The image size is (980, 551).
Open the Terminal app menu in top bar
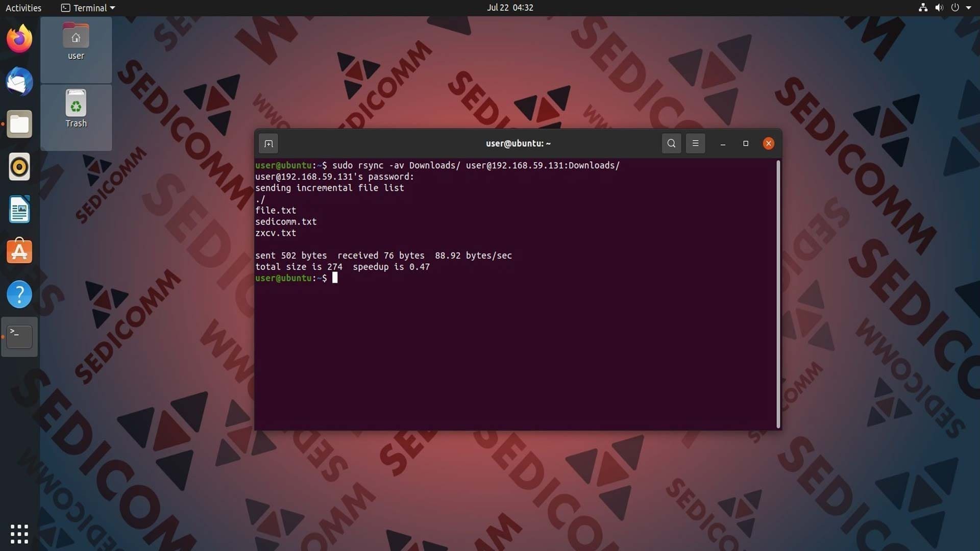pos(88,8)
